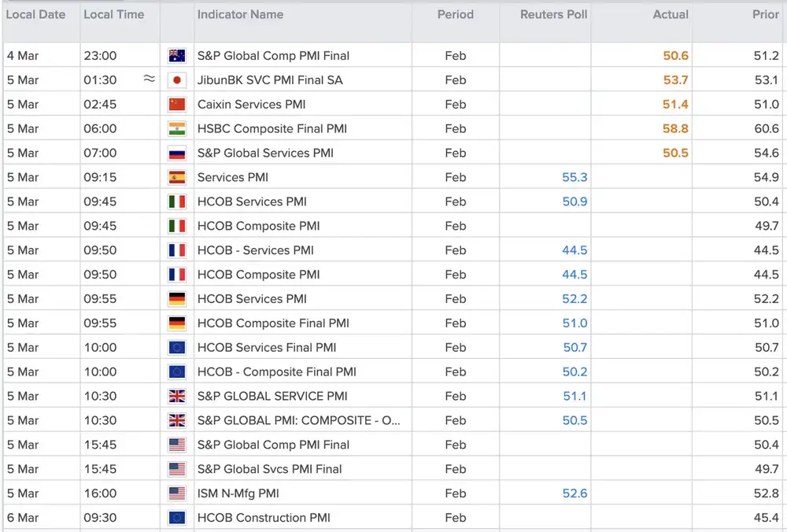787x532 pixels.
Task: Select the HSBC Composite Final PMI indicator
Action: 272,129
